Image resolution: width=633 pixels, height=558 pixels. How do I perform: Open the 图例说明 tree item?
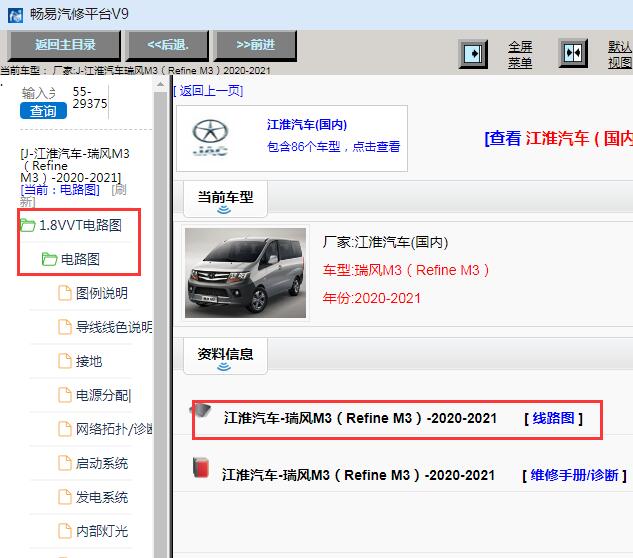coord(102,293)
